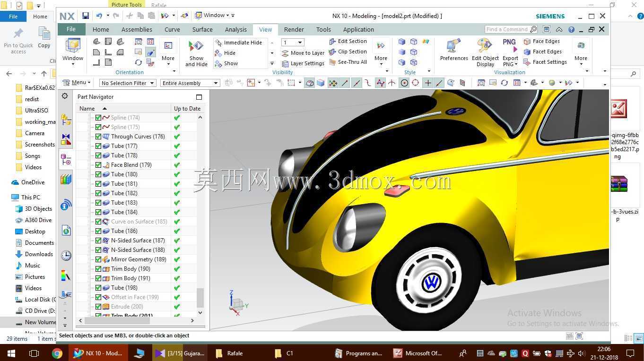Uncheck the N-Sided Surface (187) checkbox

pyautogui.click(x=98, y=241)
